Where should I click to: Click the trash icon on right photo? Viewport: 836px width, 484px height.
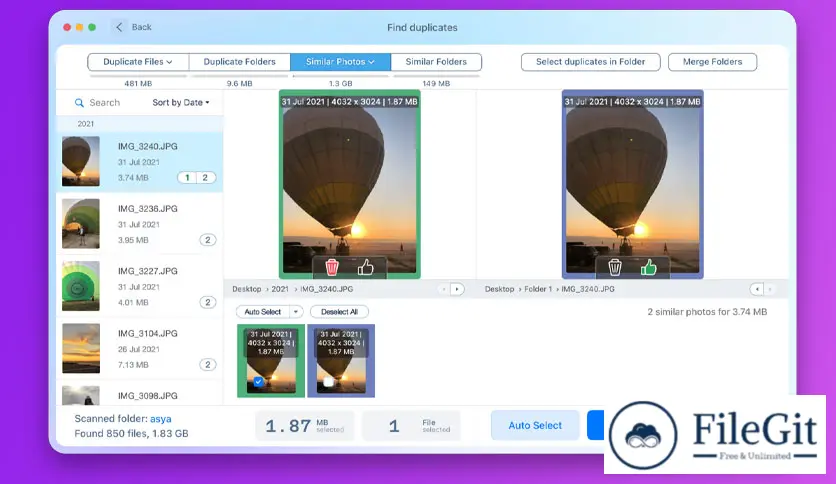click(x=615, y=267)
